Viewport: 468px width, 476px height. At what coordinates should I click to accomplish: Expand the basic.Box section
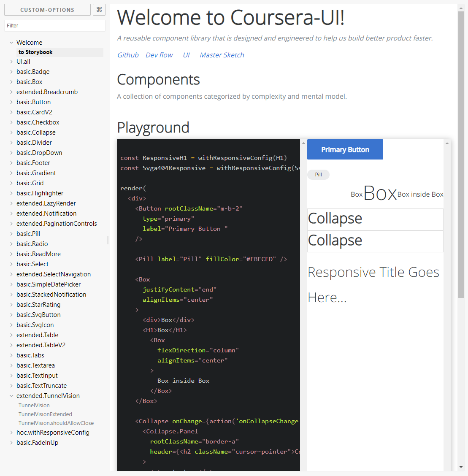tap(30, 82)
